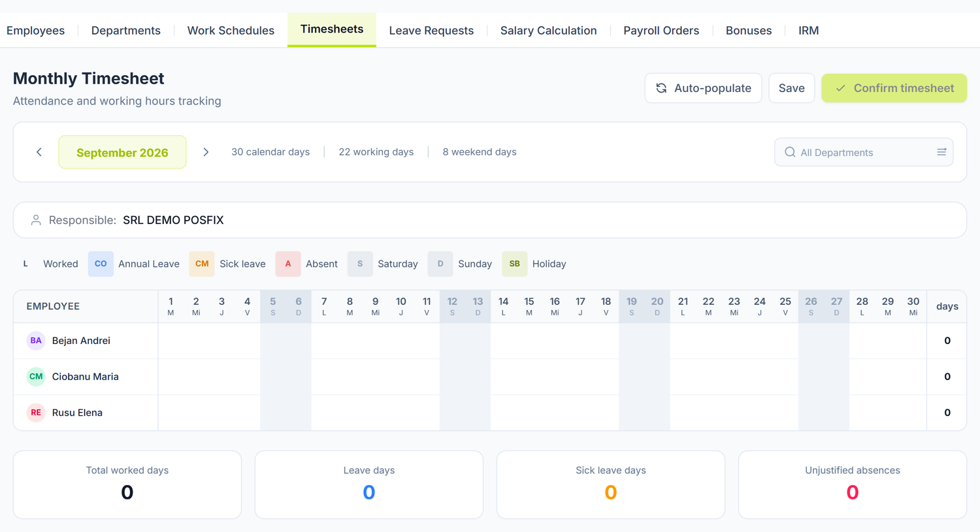Open the IRM tab
The image size is (980, 532).
[808, 31]
